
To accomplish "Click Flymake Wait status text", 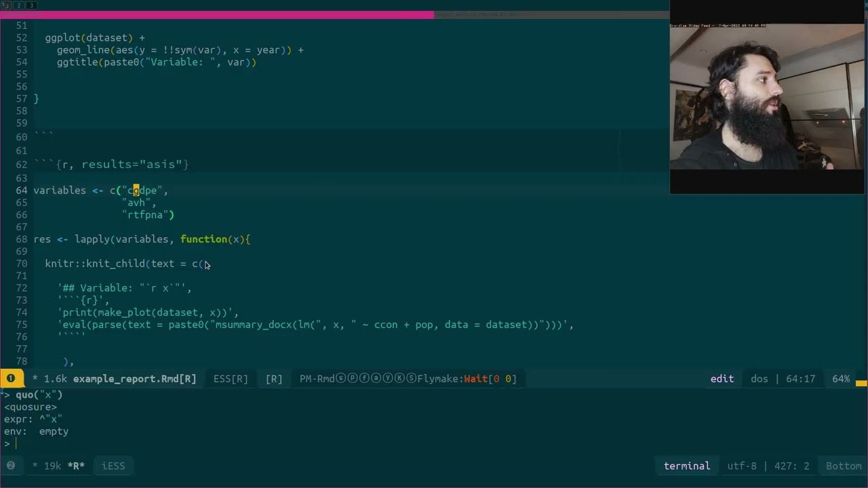I will pos(475,379).
